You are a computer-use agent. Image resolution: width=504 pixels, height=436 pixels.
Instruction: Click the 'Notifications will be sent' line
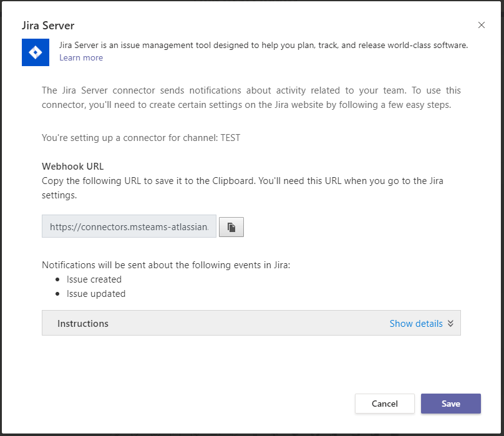click(x=166, y=265)
